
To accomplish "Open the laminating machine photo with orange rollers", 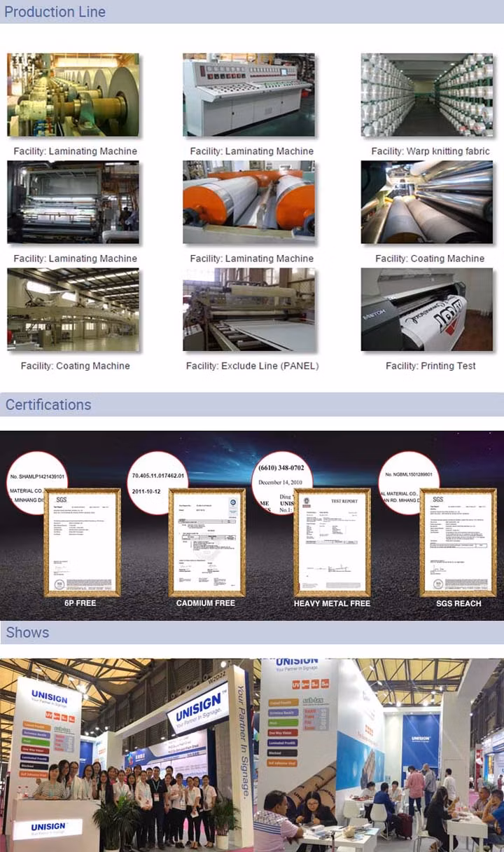I will pyautogui.click(x=248, y=202).
